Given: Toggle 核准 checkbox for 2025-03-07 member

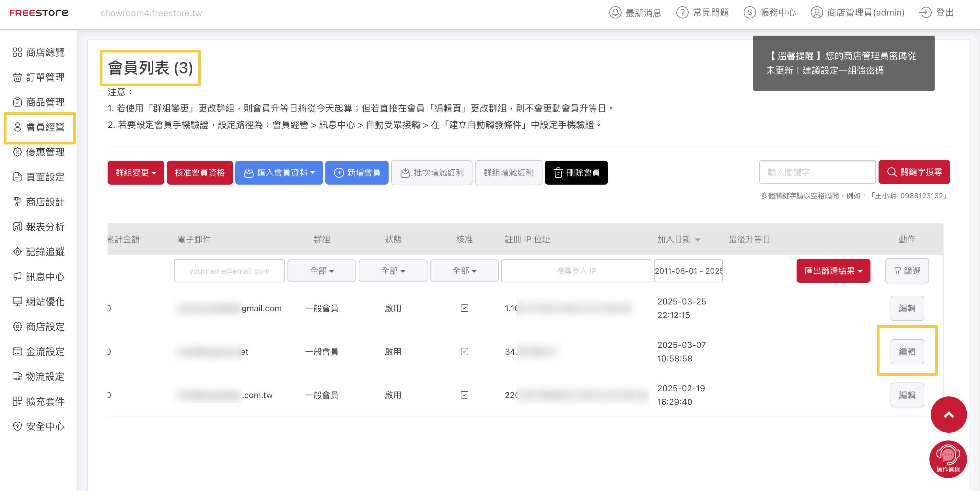Looking at the screenshot, I should click(464, 351).
